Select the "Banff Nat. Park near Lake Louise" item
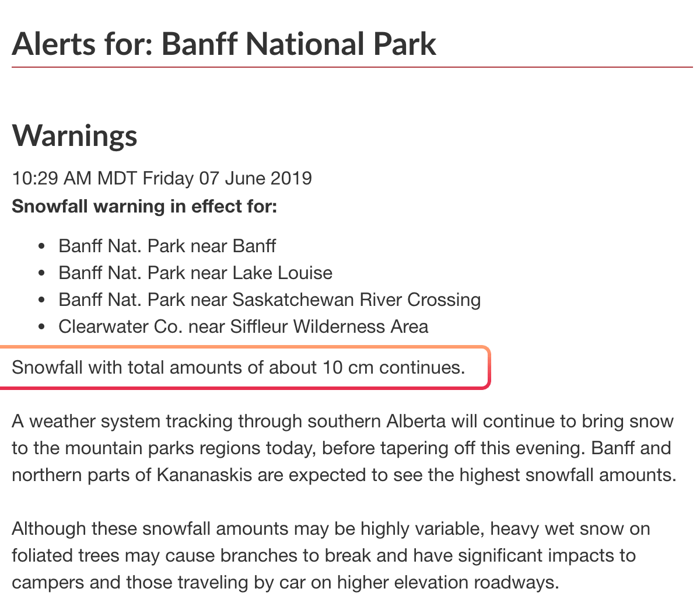The image size is (700, 606). (195, 273)
